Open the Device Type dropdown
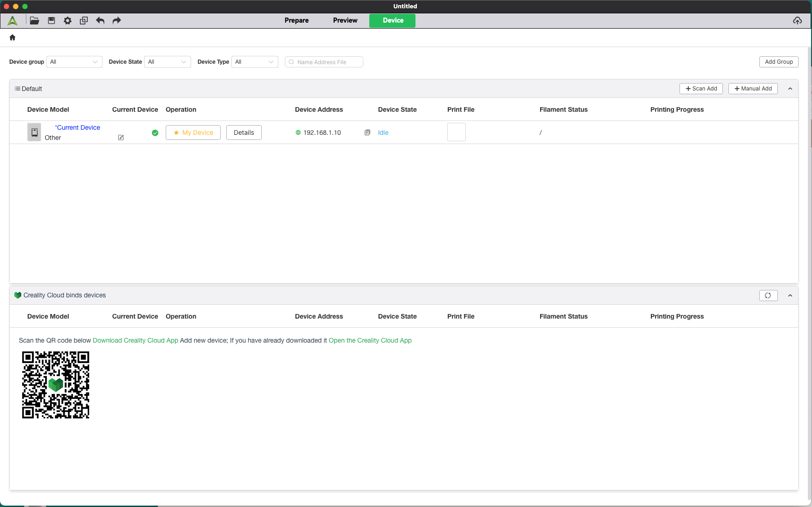The image size is (812, 507). tap(255, 62)
